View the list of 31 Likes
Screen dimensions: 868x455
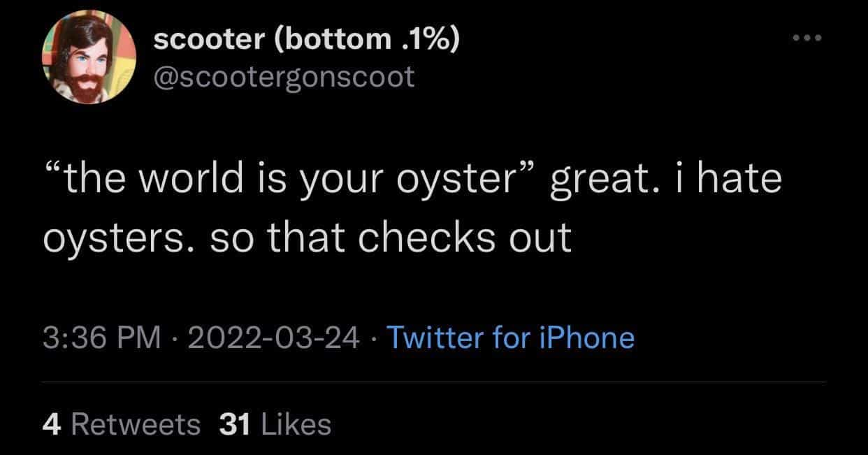pyautogui.click(x=275, y=424)
